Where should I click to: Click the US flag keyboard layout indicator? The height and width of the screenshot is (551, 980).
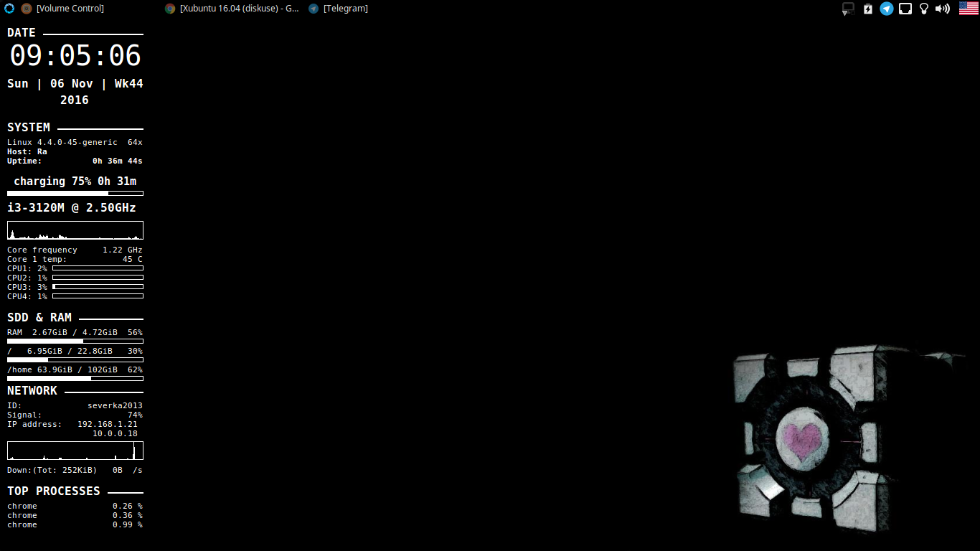pos(969,9)
